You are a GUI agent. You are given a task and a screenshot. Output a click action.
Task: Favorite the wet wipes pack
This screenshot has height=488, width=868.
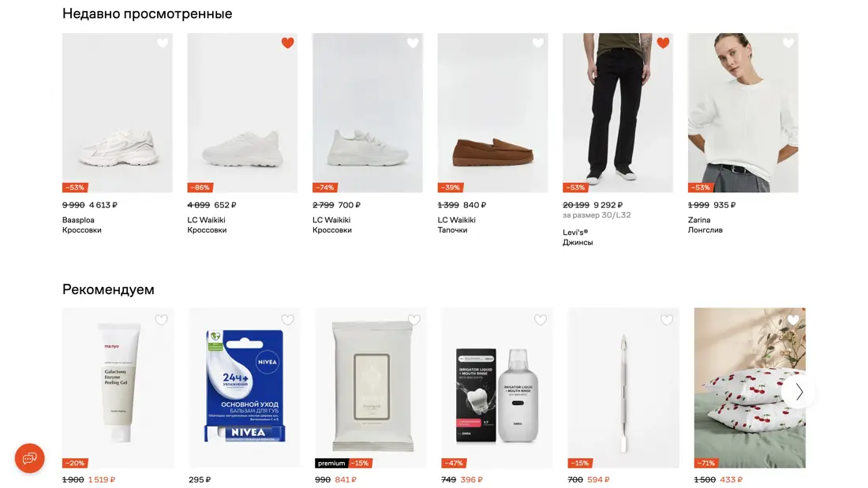pyautogui.click(x=414, y=320)
